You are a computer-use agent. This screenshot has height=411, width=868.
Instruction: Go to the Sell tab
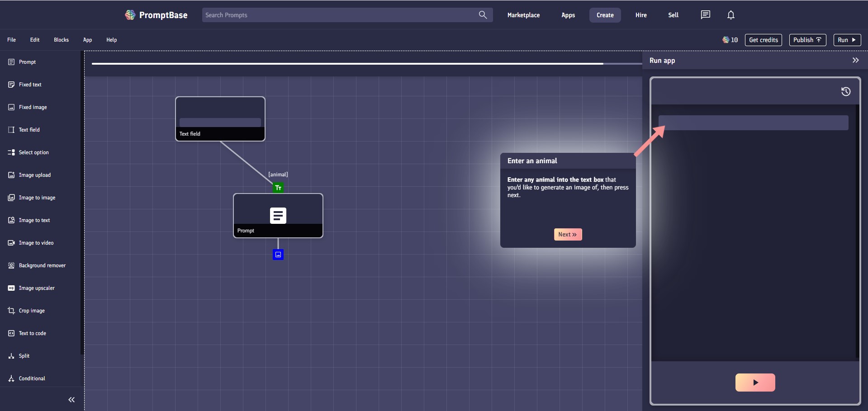click(673, 15)
